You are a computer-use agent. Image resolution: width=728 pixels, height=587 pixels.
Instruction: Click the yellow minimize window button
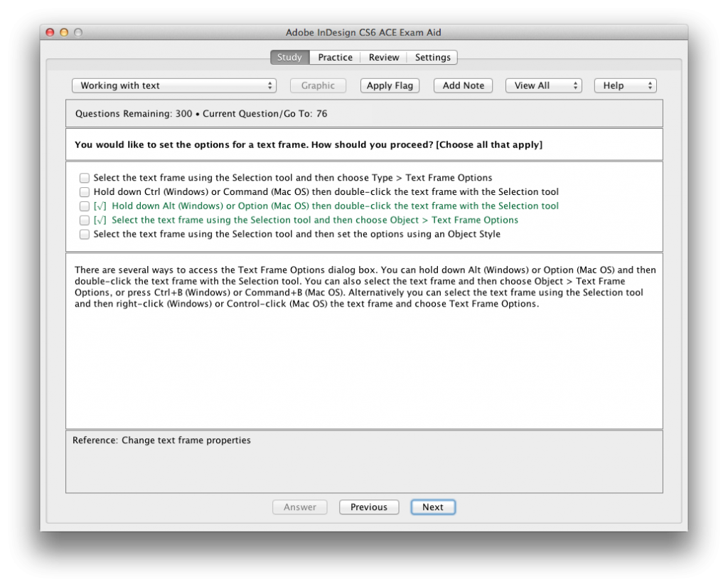pyautogui.click(x=64, y=33)
